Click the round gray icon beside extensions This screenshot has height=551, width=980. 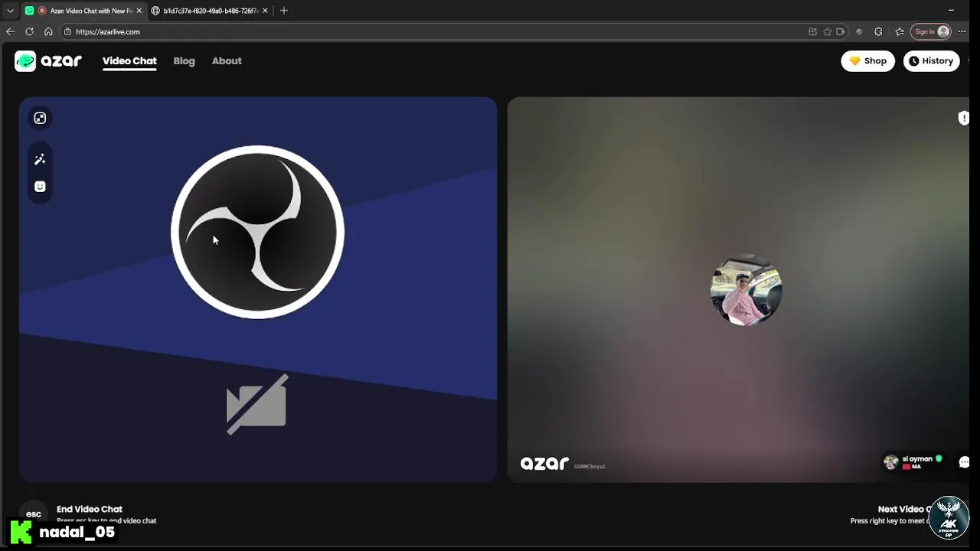tap(859, 32)
